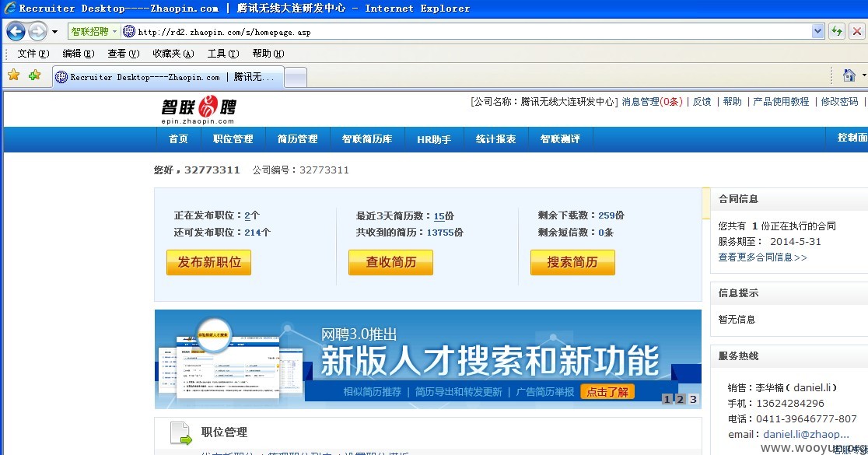
Task: Click the 合同信息 panel heading
Action: pos(738,198)
